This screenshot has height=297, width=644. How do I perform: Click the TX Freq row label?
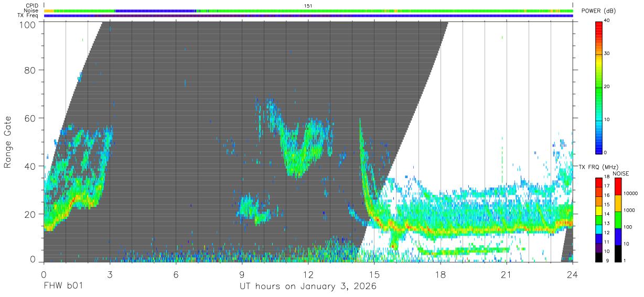tap(29, 16)
